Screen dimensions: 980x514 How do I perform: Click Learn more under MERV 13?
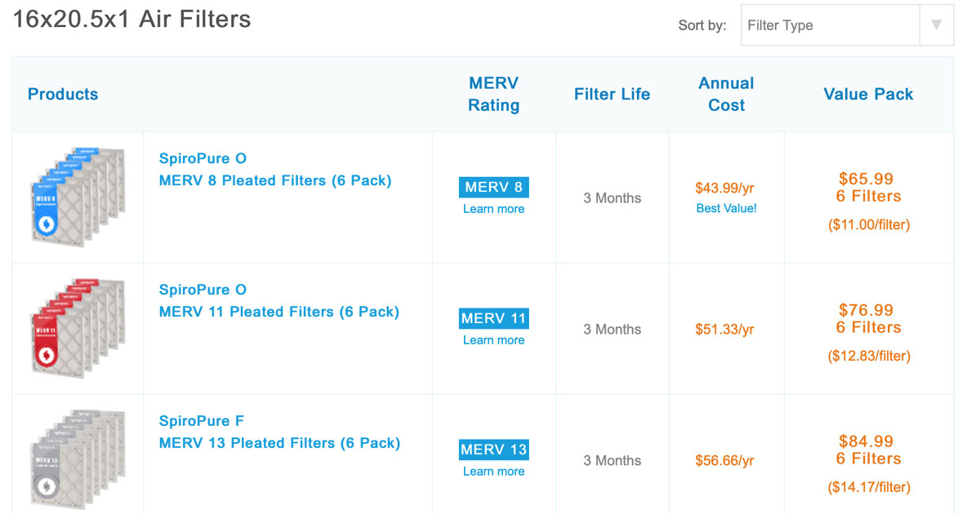[493, 472]
